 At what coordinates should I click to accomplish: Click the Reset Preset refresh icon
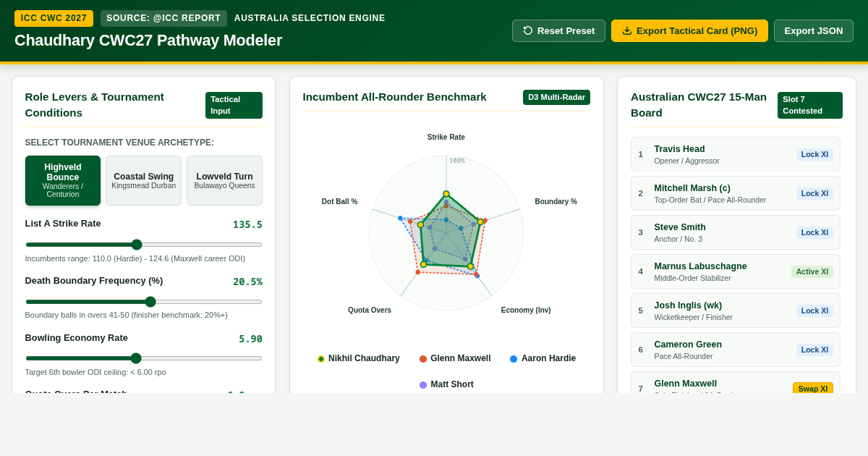click(x=528, y=30)
